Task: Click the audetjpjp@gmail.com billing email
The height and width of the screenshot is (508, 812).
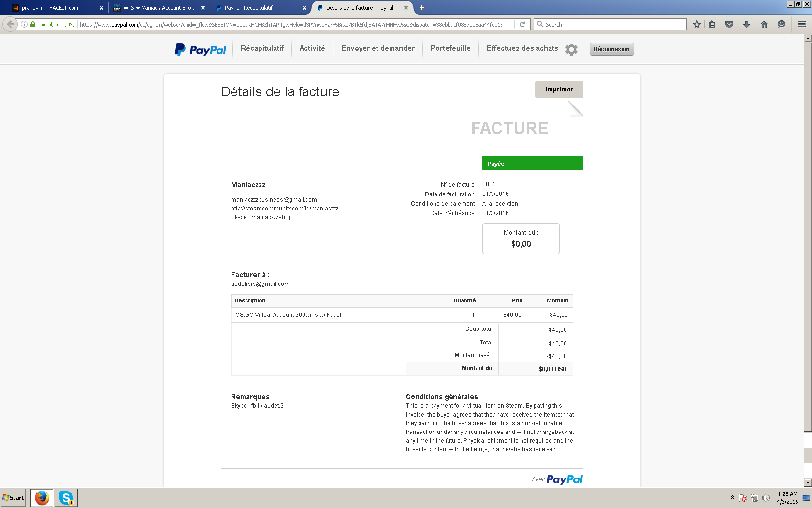Action: pyautogui.click(x=260, y=284)
